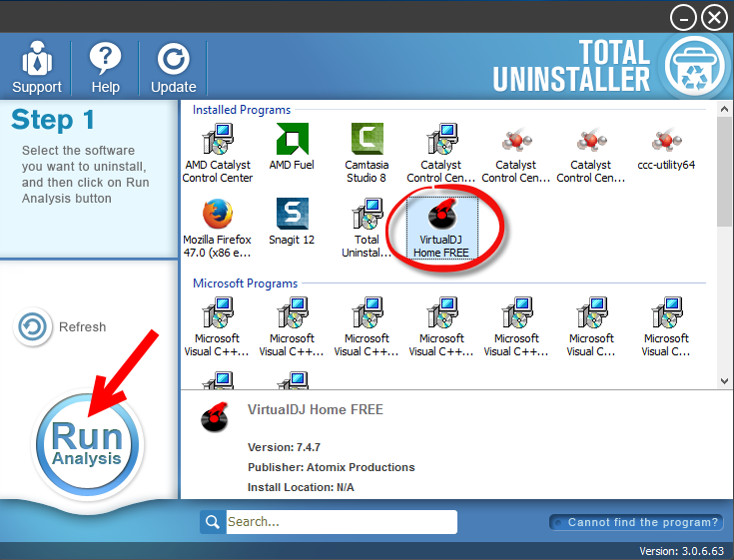Viewport: 734px width, 560px height.
Task: Select AMD Catalyst Control Center program
Action: [x=218, y=153]
